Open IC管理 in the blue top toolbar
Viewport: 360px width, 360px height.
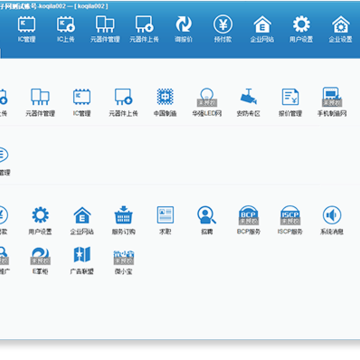click(27, 29)
